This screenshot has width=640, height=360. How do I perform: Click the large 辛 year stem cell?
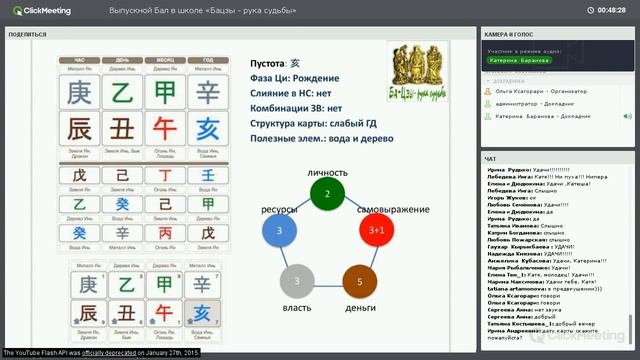pyautogui.click(x=208, y=92)
